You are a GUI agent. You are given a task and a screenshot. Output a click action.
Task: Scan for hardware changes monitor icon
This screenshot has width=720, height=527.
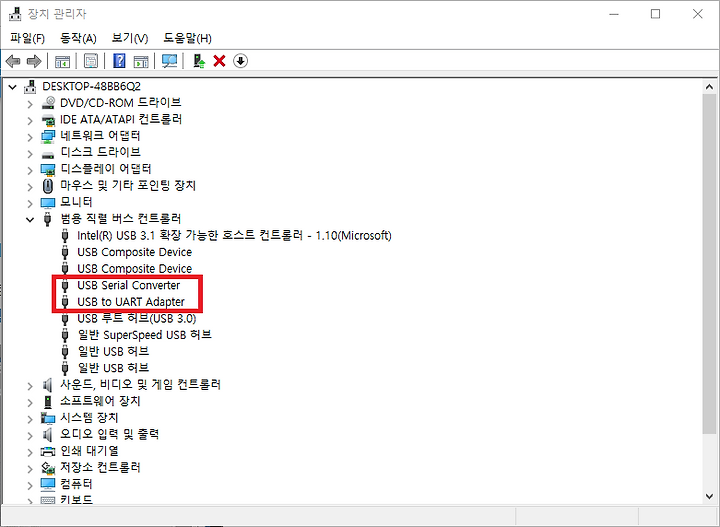coord(169,61)
